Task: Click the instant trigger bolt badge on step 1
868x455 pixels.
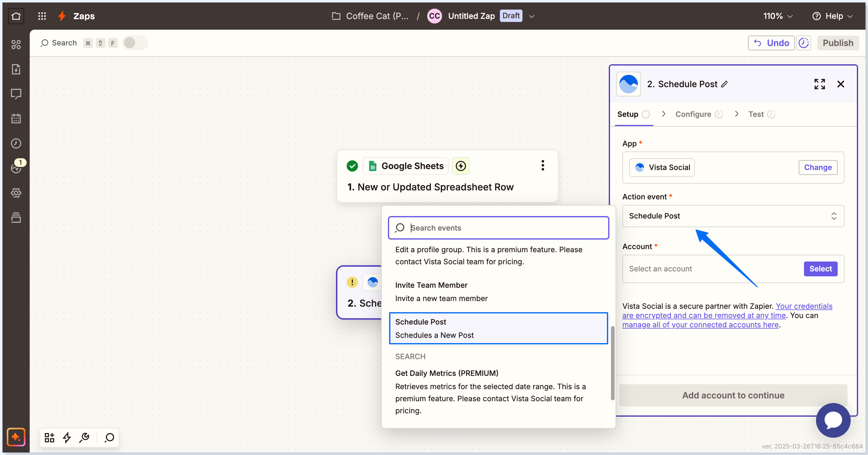Action: [x=461, y=166]
